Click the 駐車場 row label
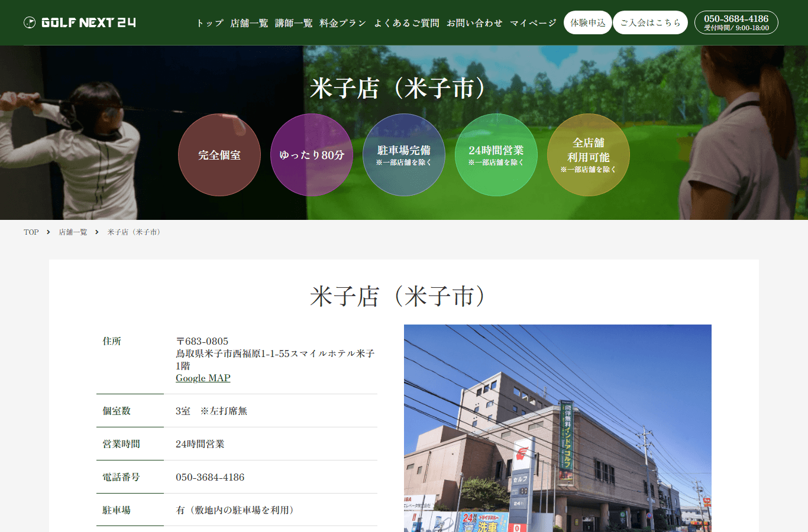 click(117, 510)
